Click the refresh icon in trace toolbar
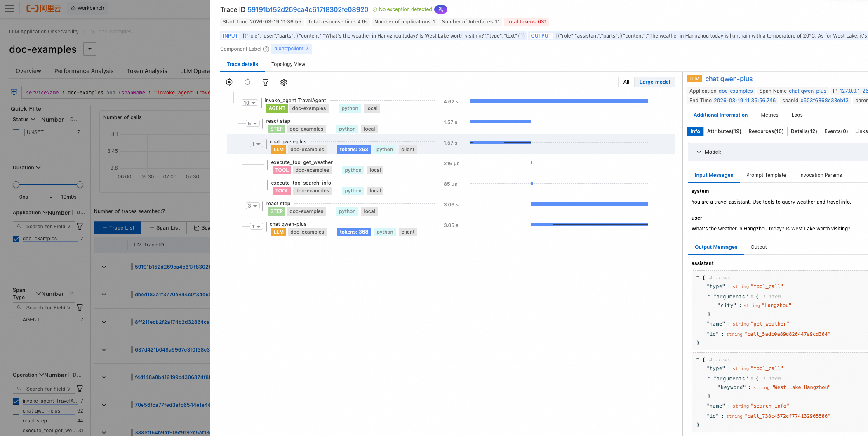Image resolution: width=868 pixels, height=436 pixels. pos(247,82)
